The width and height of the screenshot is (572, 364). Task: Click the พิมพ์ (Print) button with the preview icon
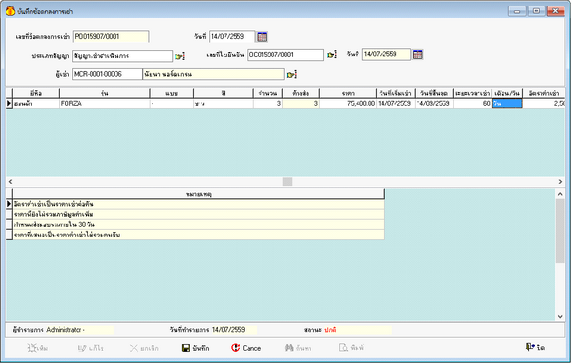(x=351, y=348)
